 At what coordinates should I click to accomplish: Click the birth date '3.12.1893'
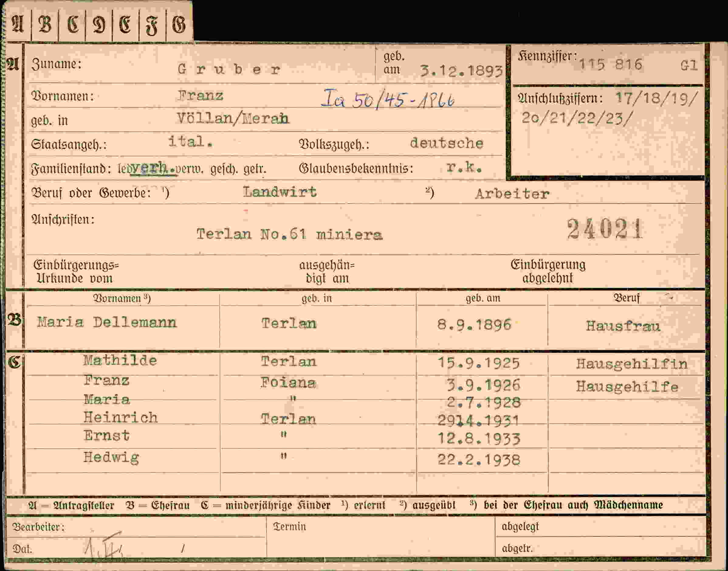point(462,71)
